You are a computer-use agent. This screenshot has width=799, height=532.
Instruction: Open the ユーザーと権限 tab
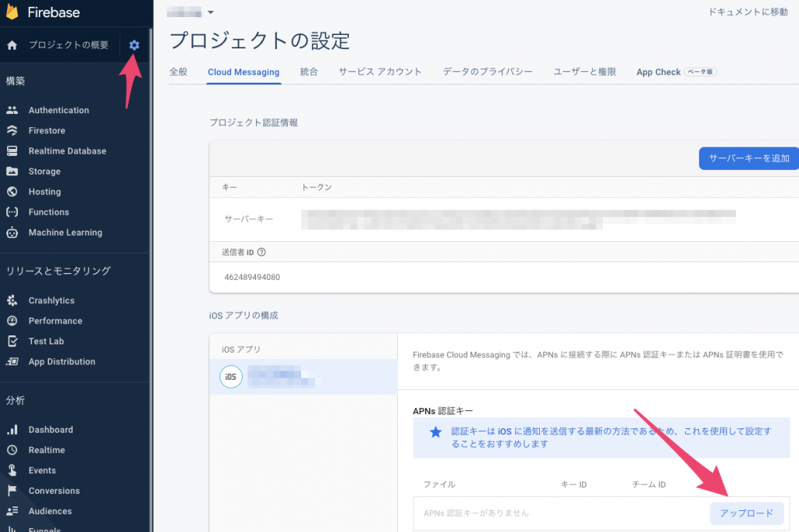584,72
